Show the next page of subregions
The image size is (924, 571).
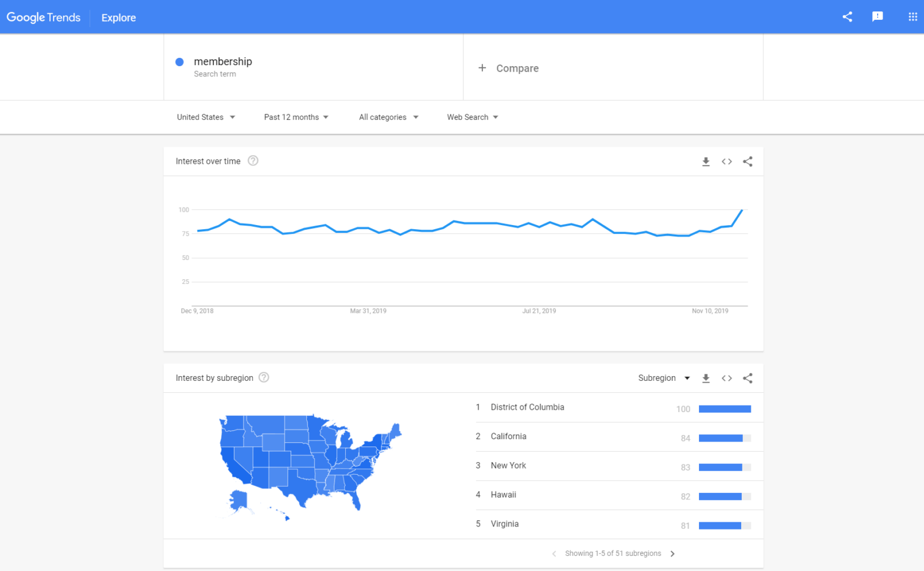pos(673,553)
